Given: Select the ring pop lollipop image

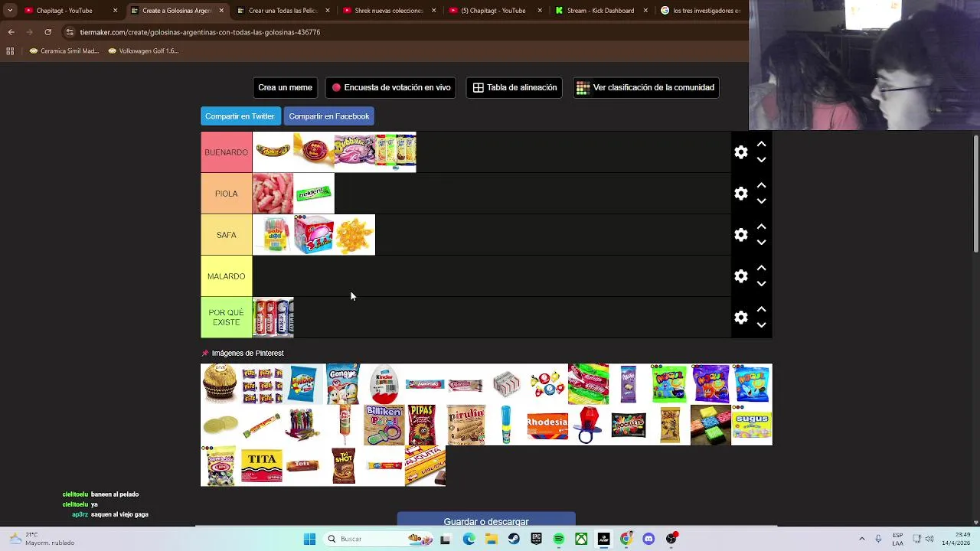Looking at the screenshot, I should pos(588,425).
